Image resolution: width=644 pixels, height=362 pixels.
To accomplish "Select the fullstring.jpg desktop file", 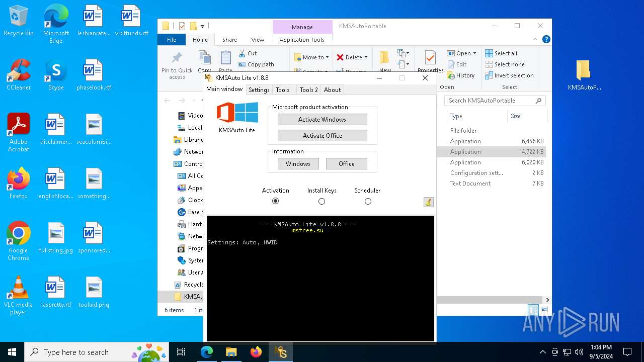I will (x=56, y=238).
